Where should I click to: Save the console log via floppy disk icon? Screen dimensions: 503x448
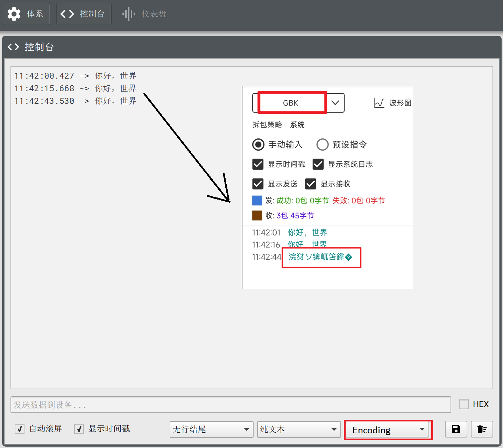455,429
